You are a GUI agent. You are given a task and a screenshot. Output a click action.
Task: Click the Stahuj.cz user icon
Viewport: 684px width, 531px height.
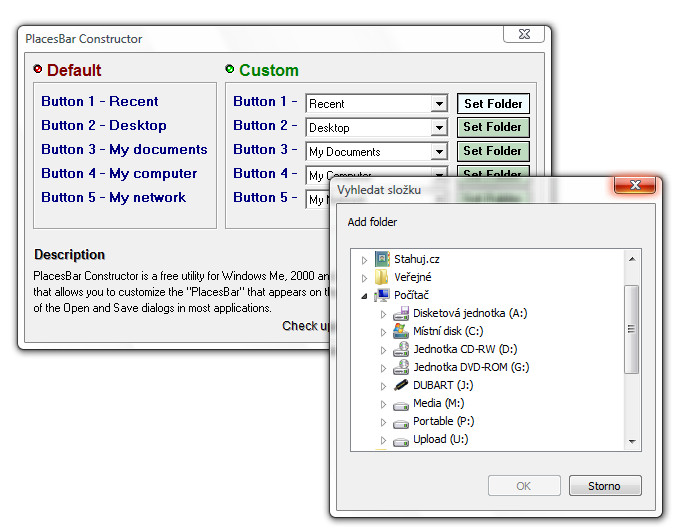click(x=382, y=259)
